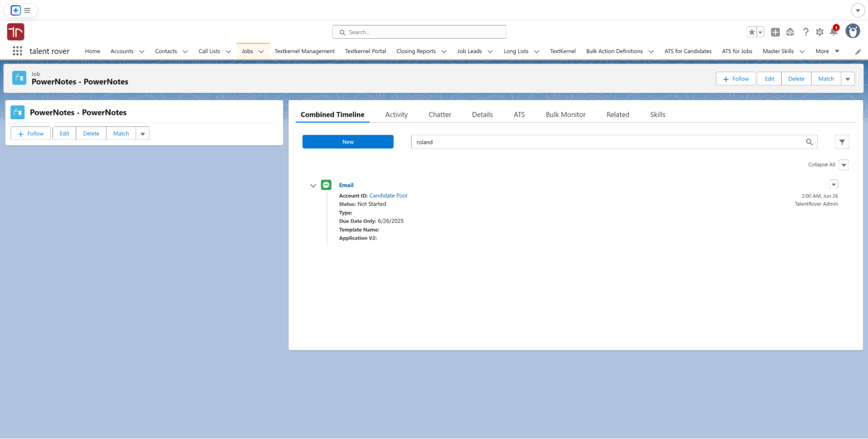Click the timeline search magnifier icon
This screenshot has width=868, height=439.
pos(809,142)
